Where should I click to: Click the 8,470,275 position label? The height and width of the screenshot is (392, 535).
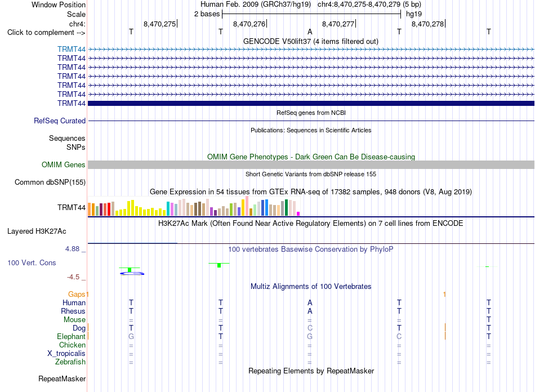pyautogui.click(x=159, y=24)
